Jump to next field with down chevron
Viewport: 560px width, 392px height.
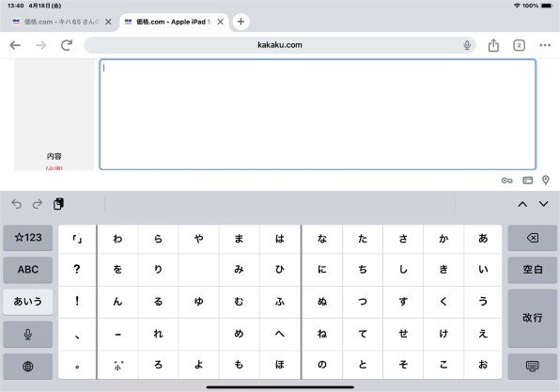click(x=544, y=204)
